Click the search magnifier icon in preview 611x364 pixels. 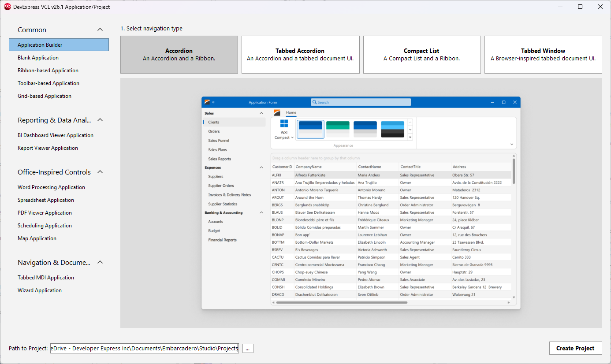click(x=314, y=102)
